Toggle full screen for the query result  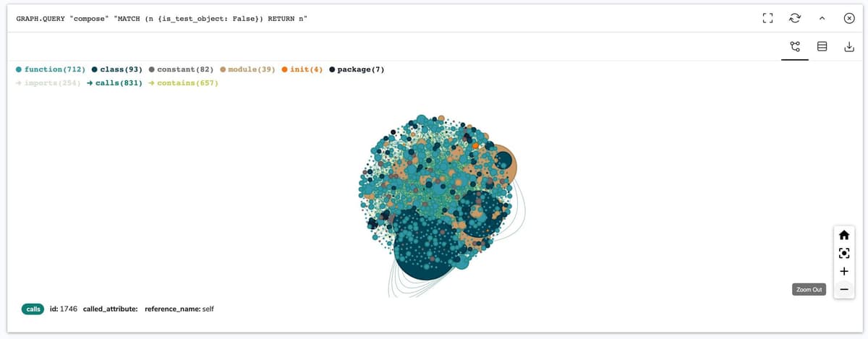(x=768, y=18)
